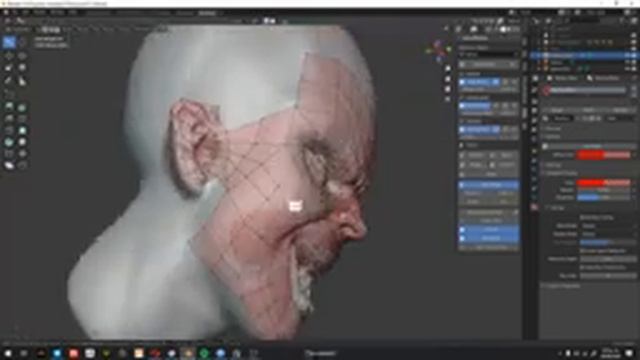Open the Windows Start menu
Image resolution: width=640 pixels, height=360 pixels.
coord(7,353)
